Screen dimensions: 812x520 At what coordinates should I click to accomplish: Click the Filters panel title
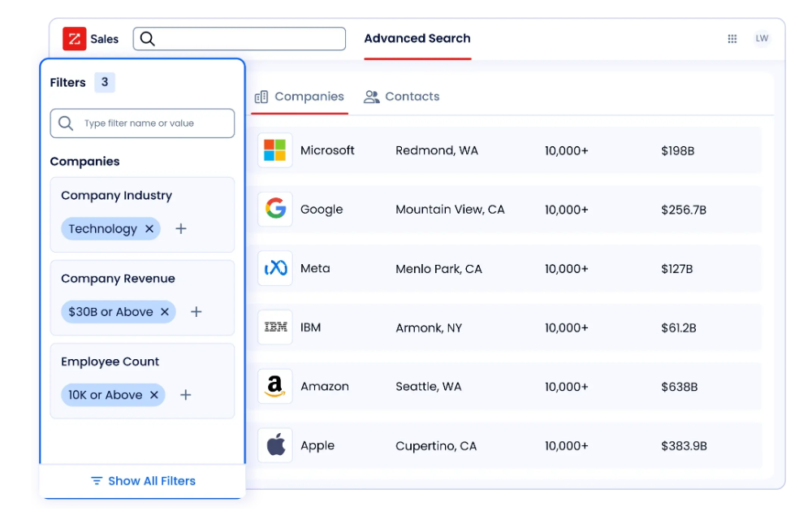click(68, 82)
